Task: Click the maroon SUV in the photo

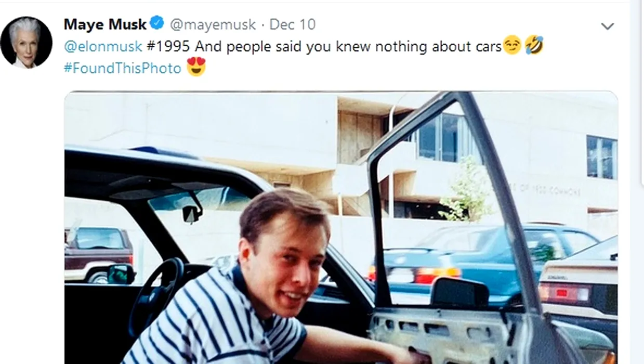Action: 98,253
